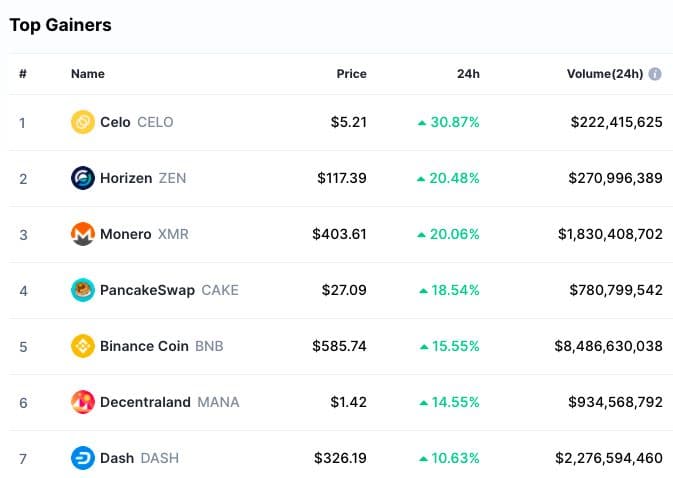This screenshot has height=478, width=673.
Task: Sort table by Name column header
Action: [x=88, y=74]
